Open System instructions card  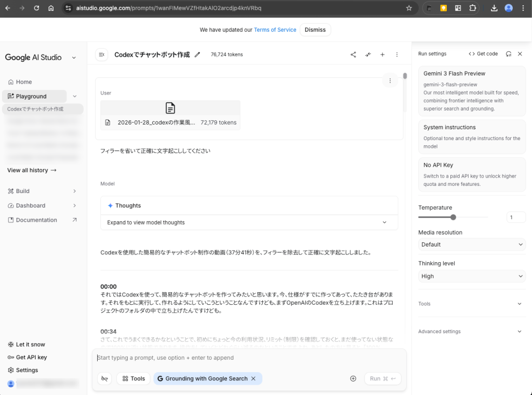pos(472,137)
